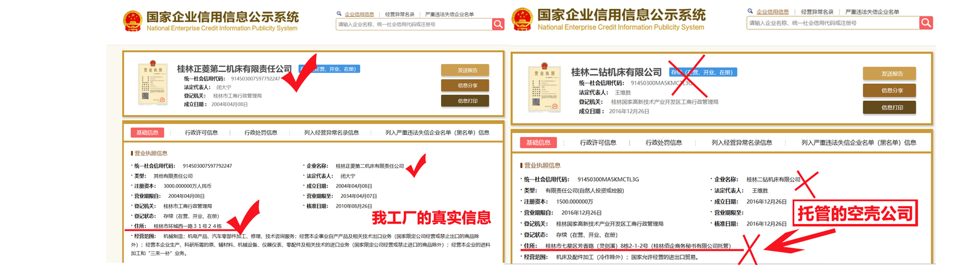This screenshot has width=980, height=270.
Task: Click the national emblem logo on left page
Action: (133, 21)
